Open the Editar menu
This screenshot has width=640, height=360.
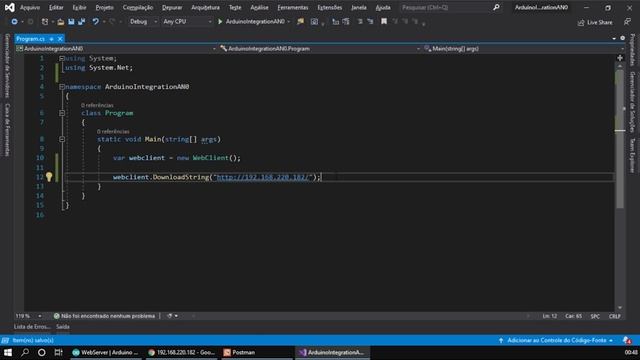click(x=56, y=7)
